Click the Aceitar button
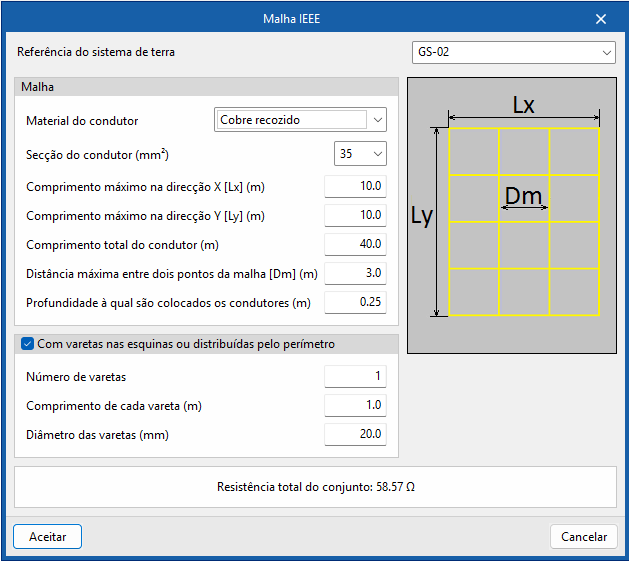 pos(47,536)
